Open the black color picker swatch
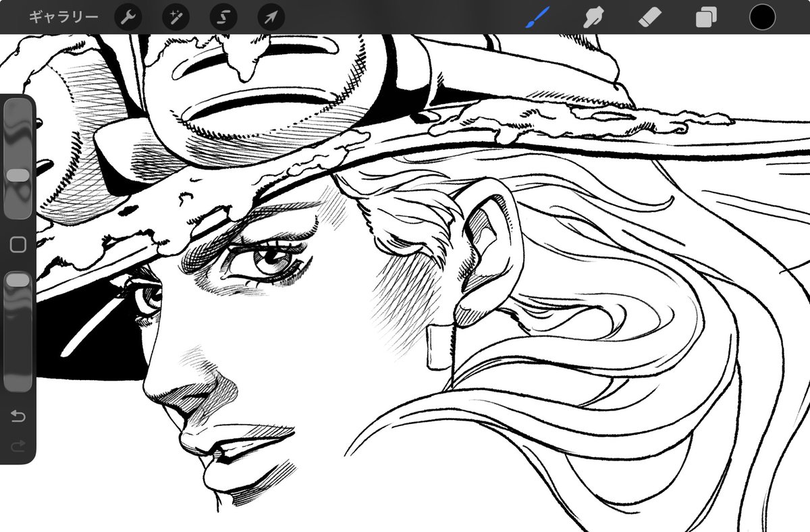Screen dimensions: 810x532 click(762, 18)
